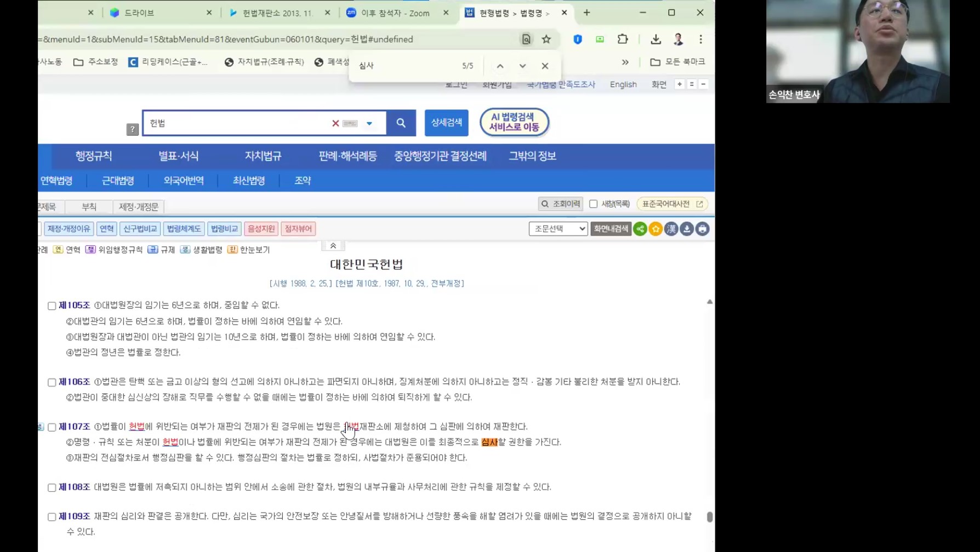Expand the search box dropdown arrow
This screenshot has width=980, height=552.
[x=369, y=123]
